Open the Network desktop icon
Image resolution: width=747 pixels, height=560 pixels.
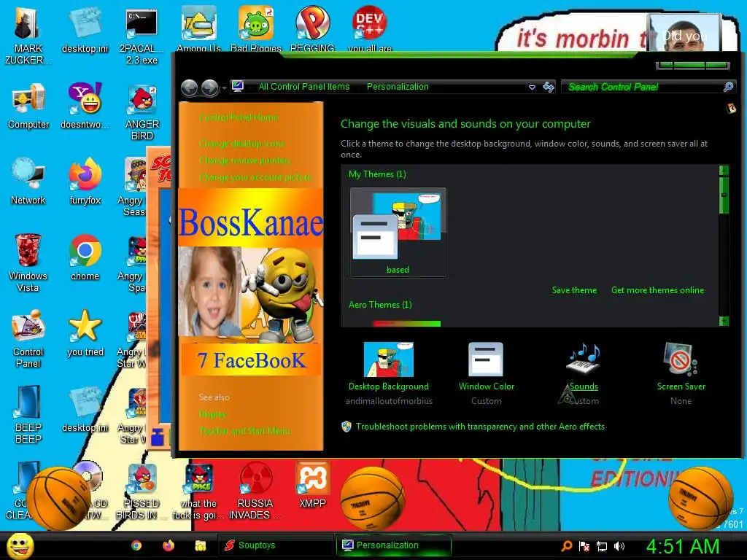pyautogui.click(x=28, y=182)
